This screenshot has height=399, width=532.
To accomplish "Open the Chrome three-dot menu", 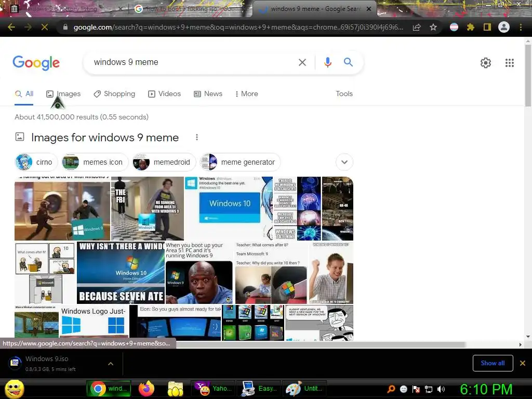I will click(x=521, y=27).
